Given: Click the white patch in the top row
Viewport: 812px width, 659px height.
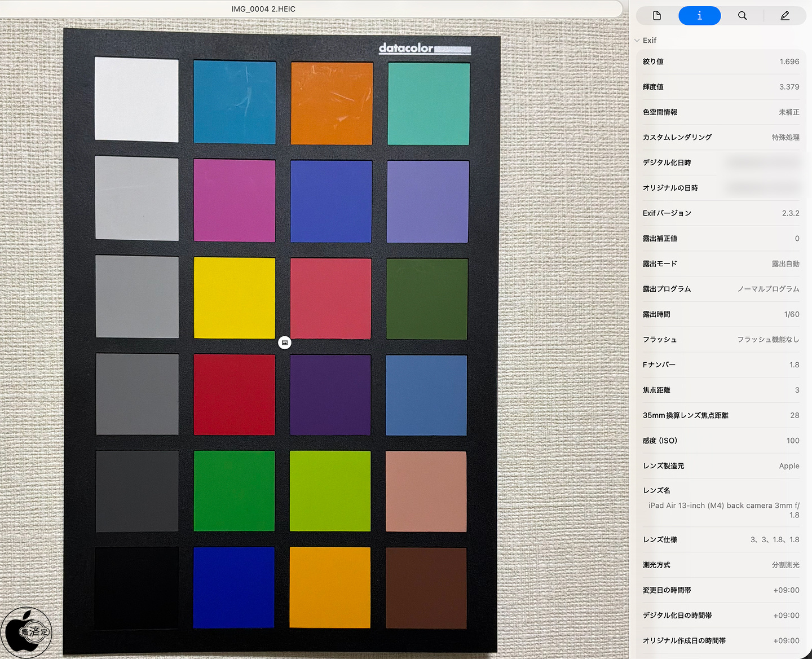Looking at the screenshot, I should coord(136,99).
